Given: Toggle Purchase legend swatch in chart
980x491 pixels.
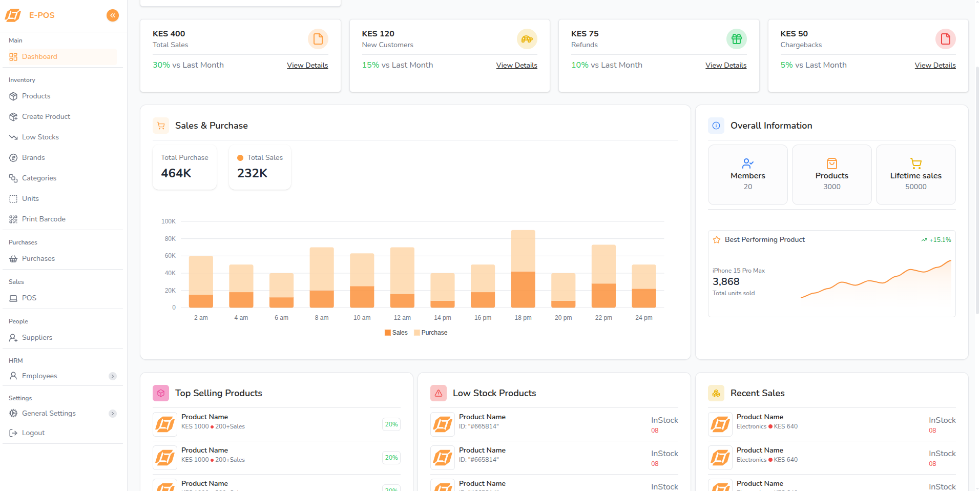Looking at the screenshot, I should point(417,333).
